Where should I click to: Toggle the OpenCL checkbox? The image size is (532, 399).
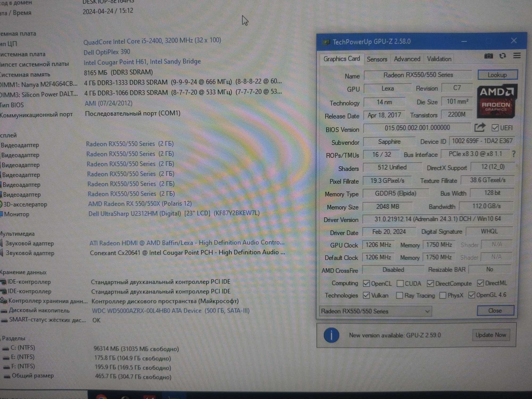click(366, 284)
